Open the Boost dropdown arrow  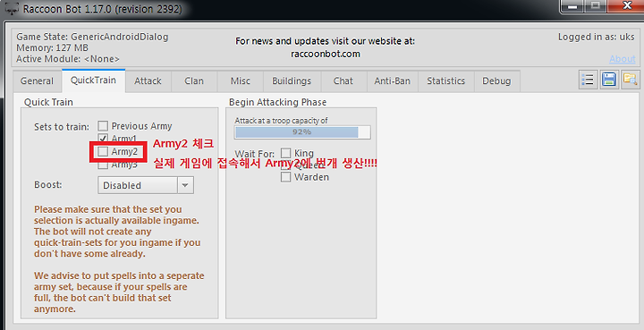click(185, 185)
